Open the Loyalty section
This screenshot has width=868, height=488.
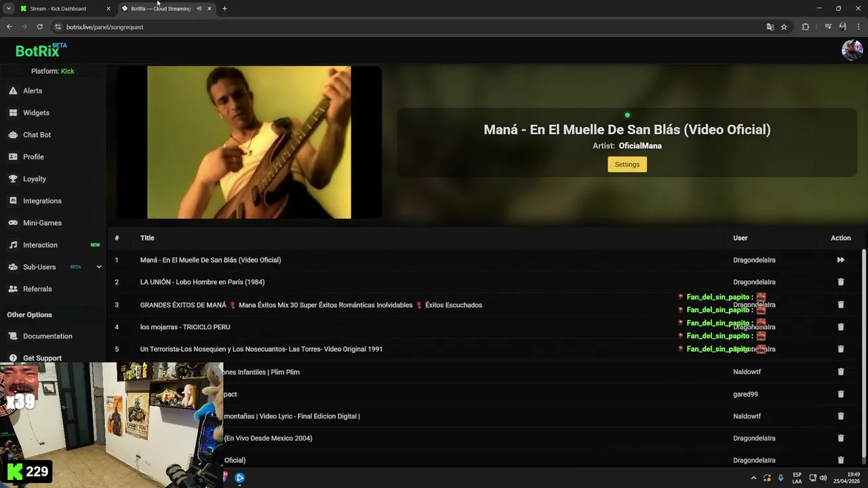pyautogui.click(x=34, y=179)
